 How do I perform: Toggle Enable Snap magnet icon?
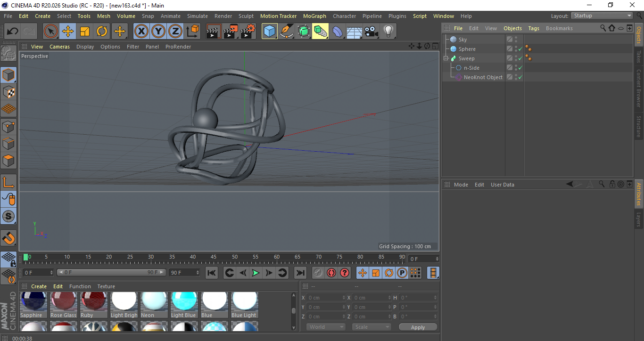(x=8, y=238)
